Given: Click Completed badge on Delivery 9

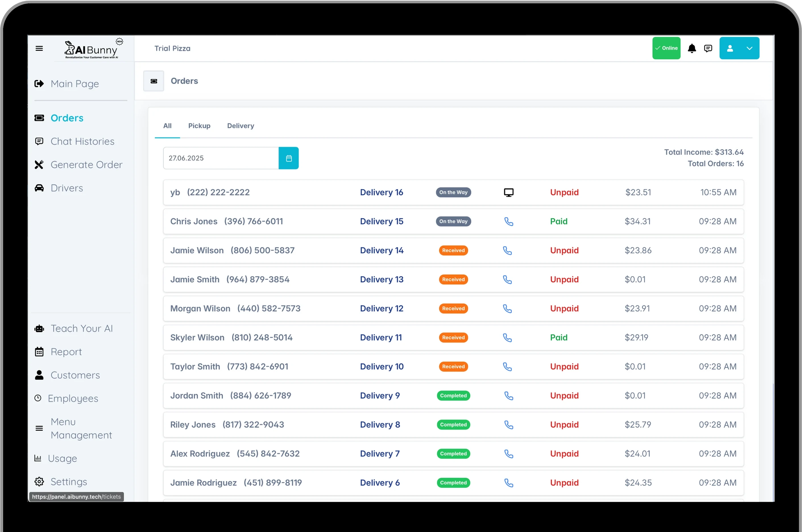Looking at the screenshot, I should coord(453,396).
